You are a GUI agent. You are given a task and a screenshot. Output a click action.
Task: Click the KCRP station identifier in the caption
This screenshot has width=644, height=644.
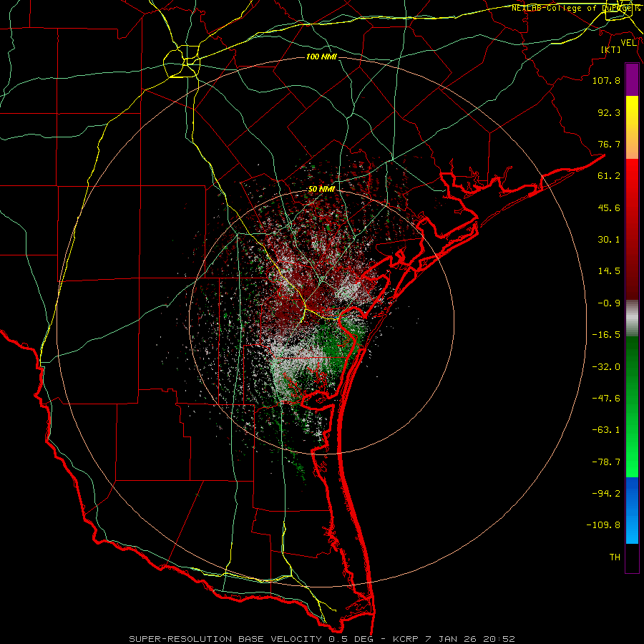(x=406, y=639)
